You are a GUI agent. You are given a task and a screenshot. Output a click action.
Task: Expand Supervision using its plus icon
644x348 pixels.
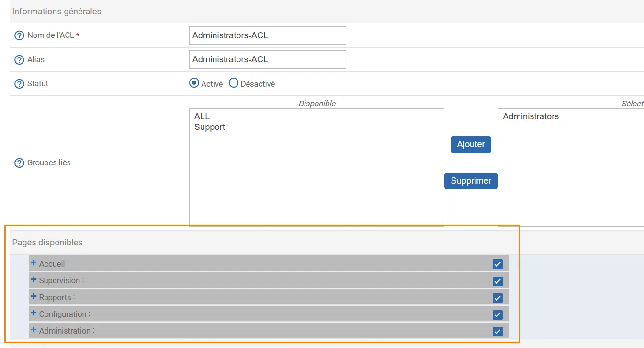(33, 280)
